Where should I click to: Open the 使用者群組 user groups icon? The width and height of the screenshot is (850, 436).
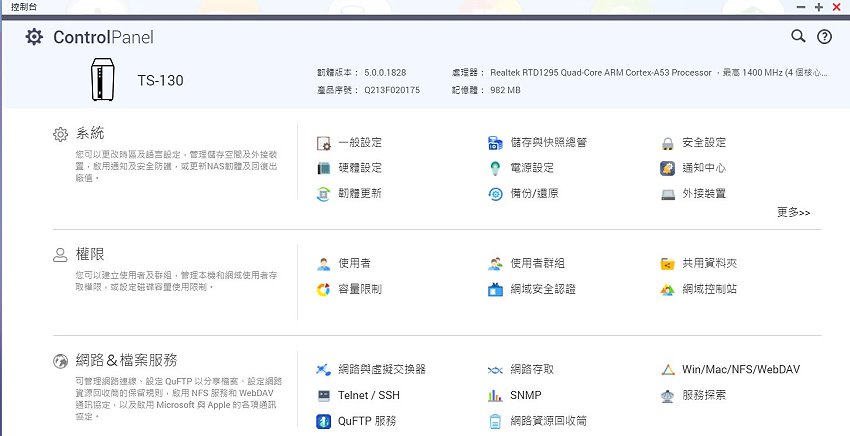[495, 264]
